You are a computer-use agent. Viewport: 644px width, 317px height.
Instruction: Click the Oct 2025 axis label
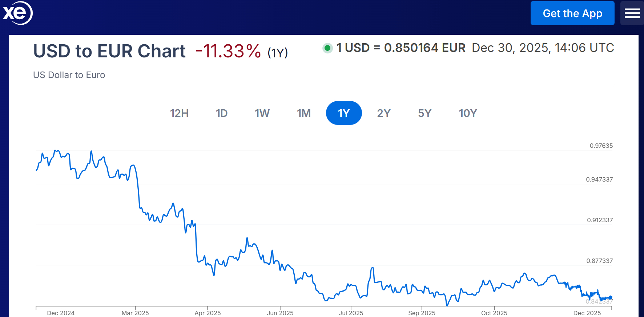[494, 313]
